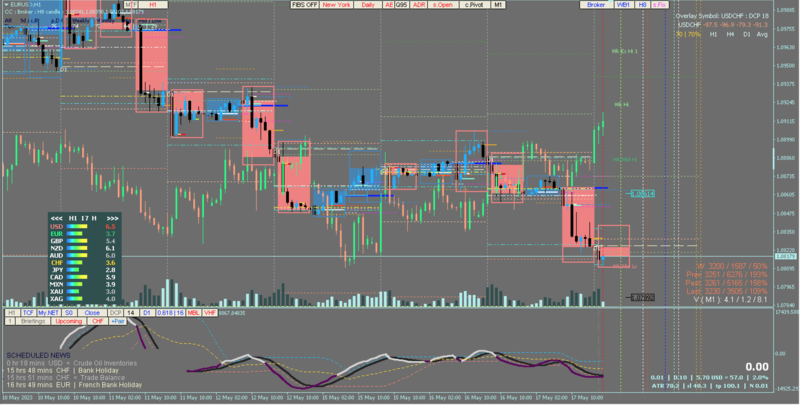Select NZD in the currency strength panel
This screenshot has width=800, height=405.
click(x=56, y=248)
